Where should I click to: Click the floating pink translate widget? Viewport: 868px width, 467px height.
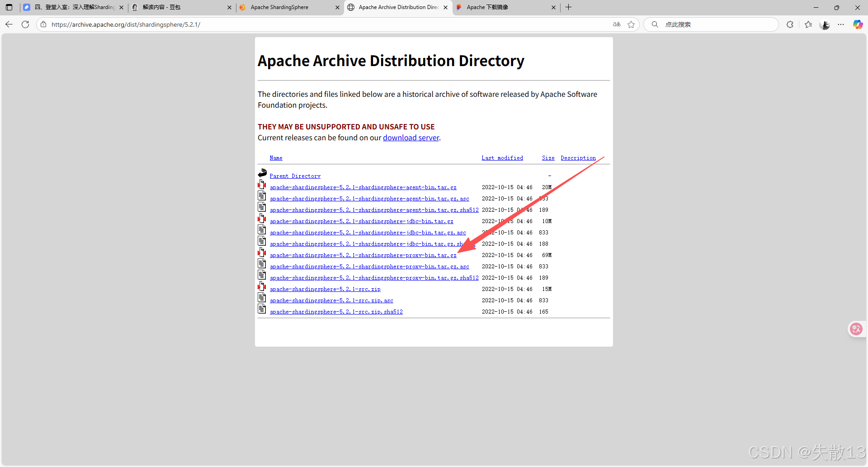[x=856, y=329]
